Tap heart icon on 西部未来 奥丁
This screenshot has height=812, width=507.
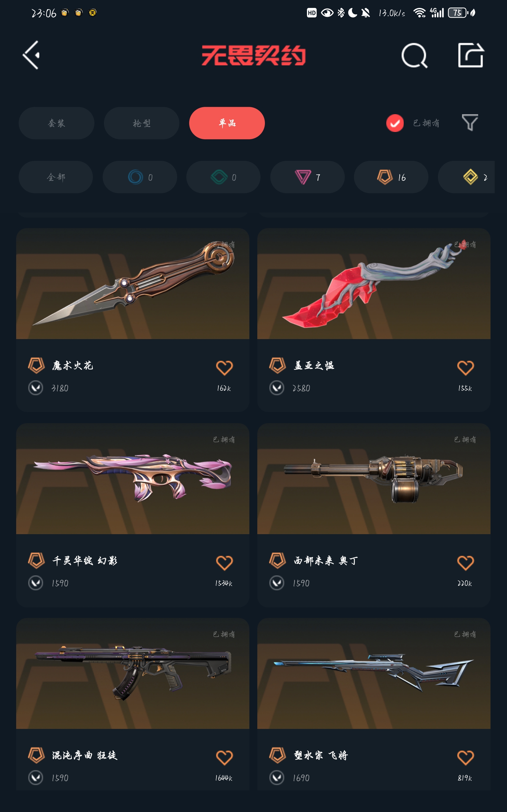(465, 563)
